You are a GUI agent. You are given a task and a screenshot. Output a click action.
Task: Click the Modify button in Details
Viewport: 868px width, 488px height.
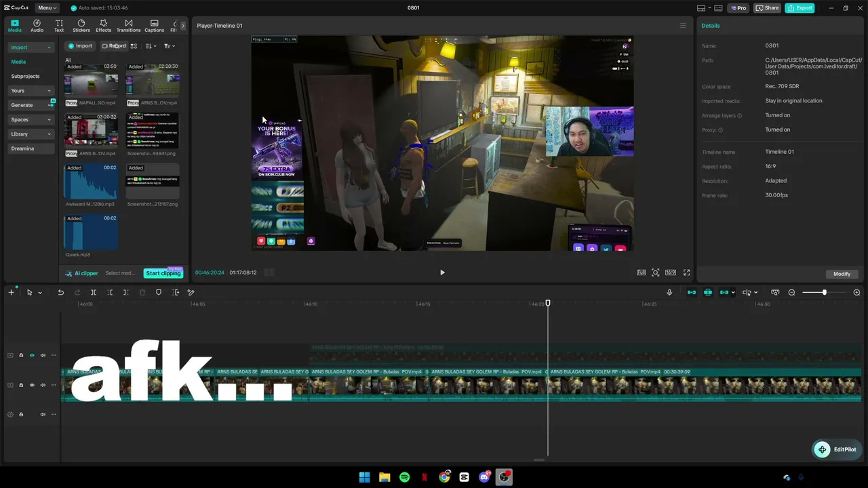pos(842,274)
